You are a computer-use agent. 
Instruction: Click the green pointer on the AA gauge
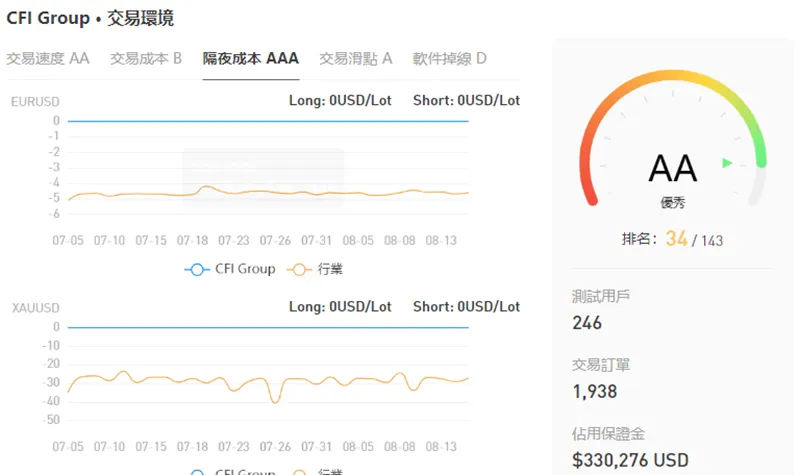point(727,163)
